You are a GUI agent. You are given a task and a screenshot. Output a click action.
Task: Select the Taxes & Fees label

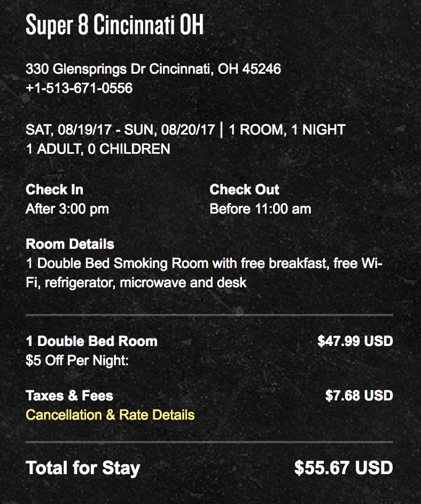(x=69, y=396)
